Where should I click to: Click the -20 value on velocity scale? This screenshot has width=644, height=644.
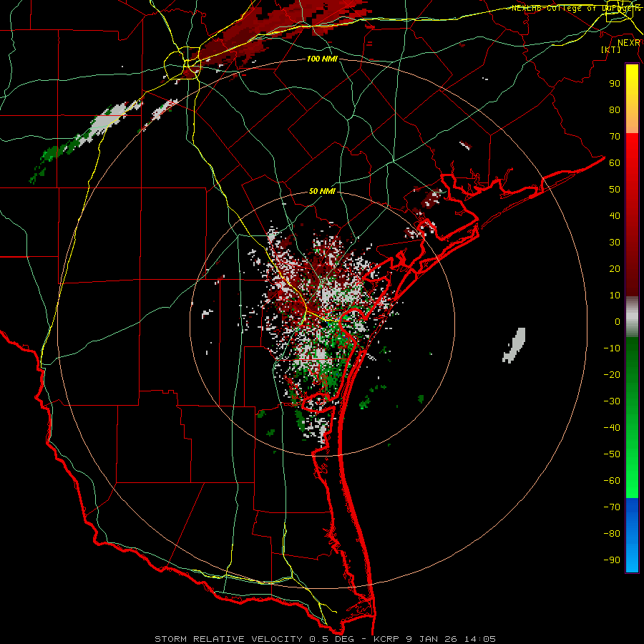pyautogui.click(x=612, y=374)
